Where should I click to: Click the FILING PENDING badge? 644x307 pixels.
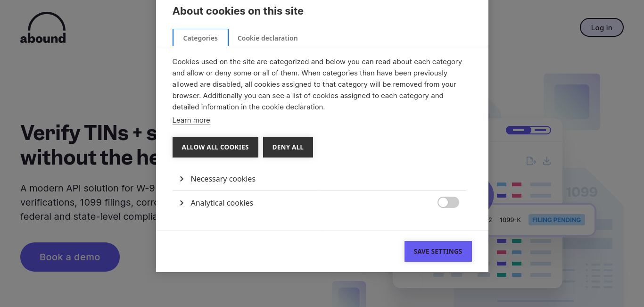pos(557,220)
